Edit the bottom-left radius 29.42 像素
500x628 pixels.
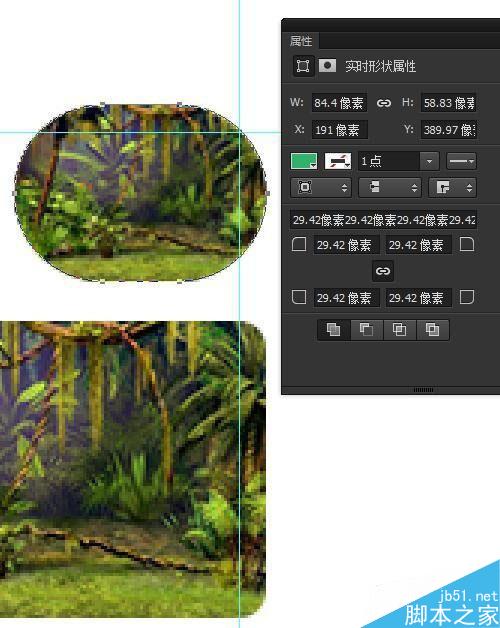tap(346, 298)
